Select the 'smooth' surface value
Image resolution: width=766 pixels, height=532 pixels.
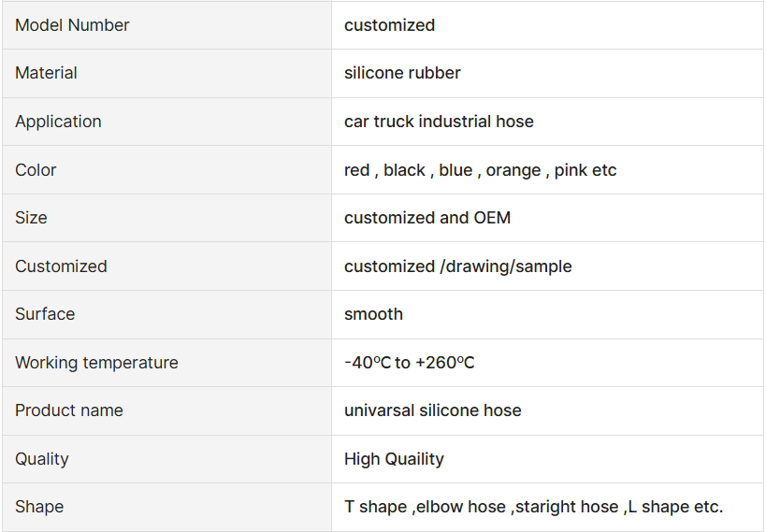point(373,314)
